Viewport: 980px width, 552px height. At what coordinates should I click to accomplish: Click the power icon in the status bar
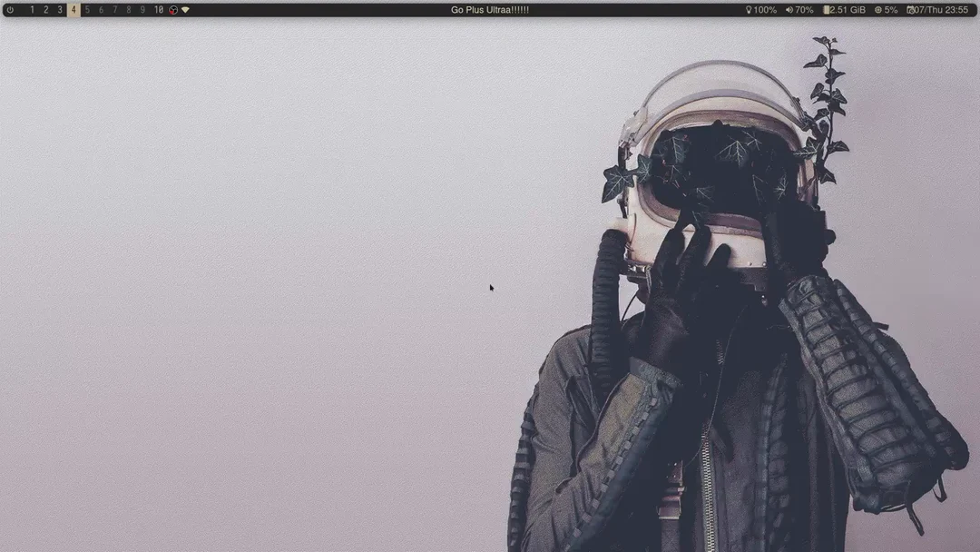(10, 9)
